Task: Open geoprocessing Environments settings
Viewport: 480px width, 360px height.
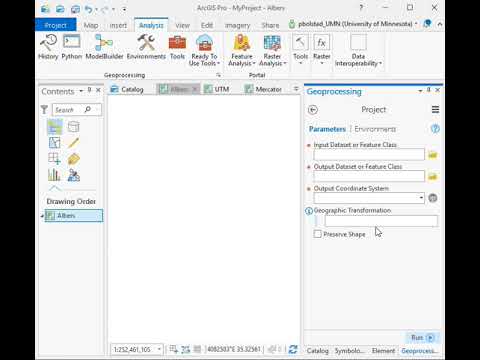Action: (146, 47)
